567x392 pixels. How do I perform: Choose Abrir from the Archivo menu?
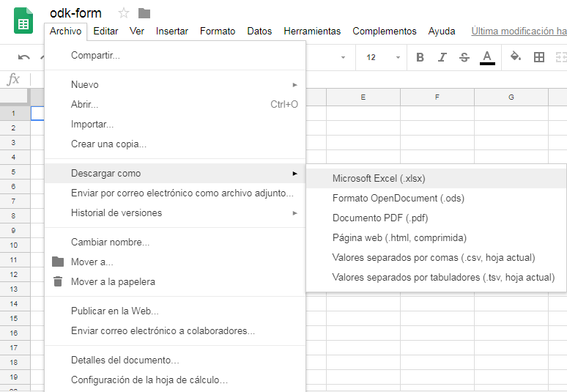click(175, 105)
